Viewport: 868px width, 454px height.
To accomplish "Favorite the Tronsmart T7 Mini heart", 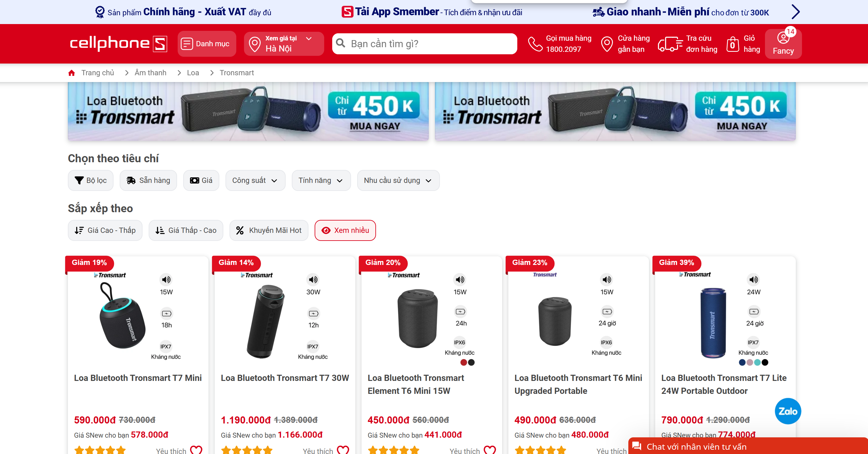I will click(196, 450).
